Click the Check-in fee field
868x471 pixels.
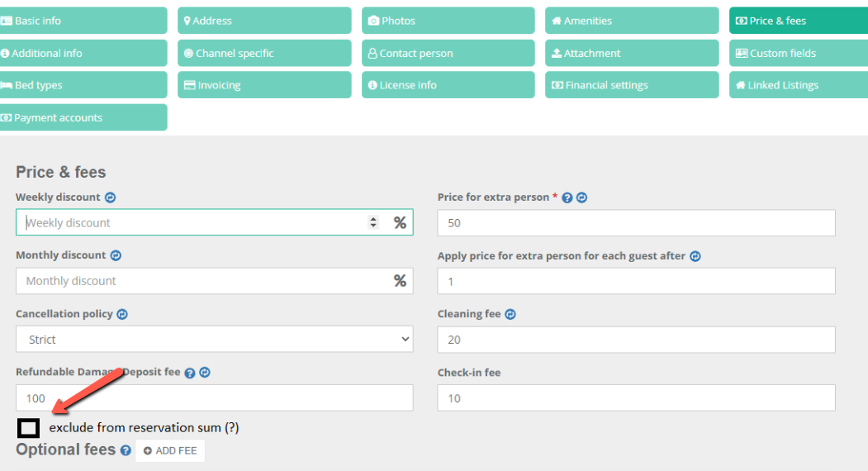[x=636, y=397]
